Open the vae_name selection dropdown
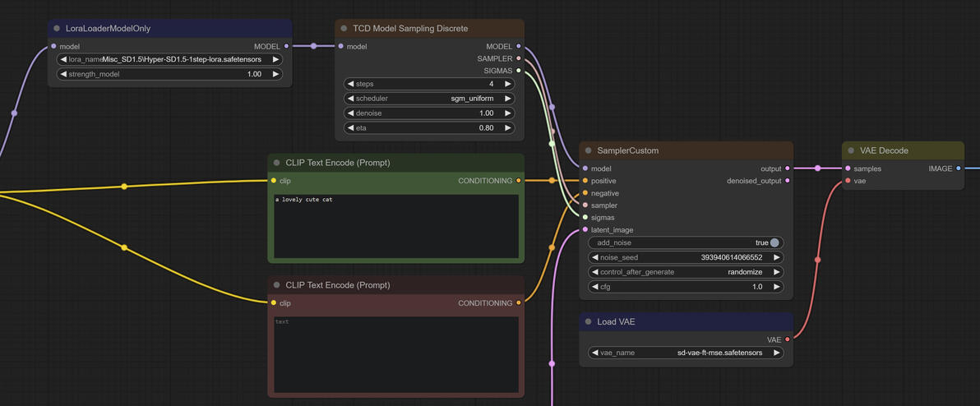Image resolution: width=980 pixels, height=406 pixels. (686, 353)
